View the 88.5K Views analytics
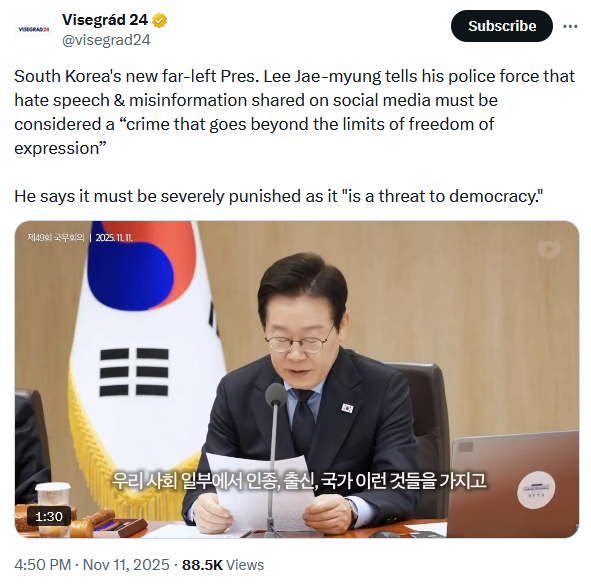This screenshot has width=591, height=584. (x=223, y=565)
